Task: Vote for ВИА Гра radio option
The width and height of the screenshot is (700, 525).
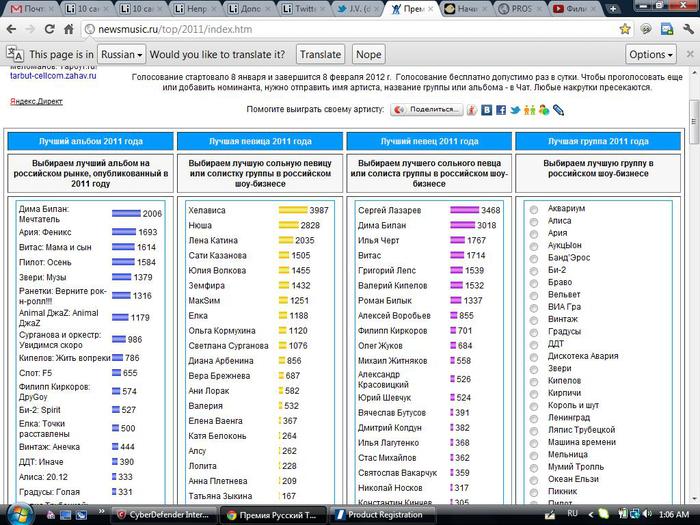Action: pyautogui.click(x=533, y=308)
